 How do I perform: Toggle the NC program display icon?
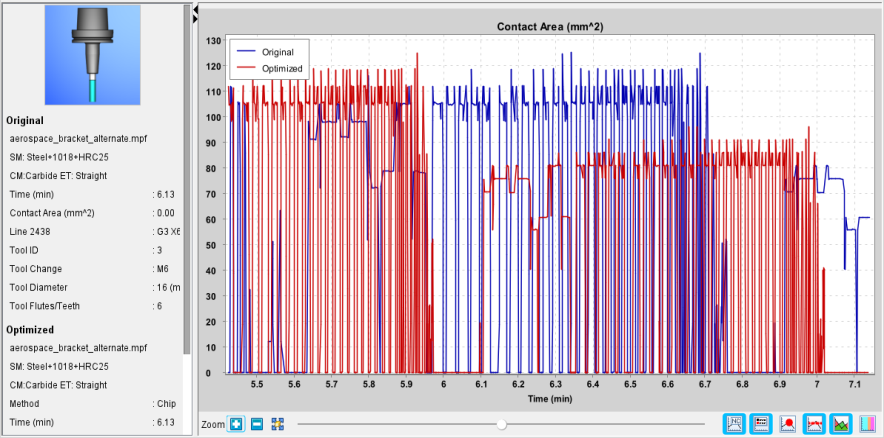coord(735,423)
